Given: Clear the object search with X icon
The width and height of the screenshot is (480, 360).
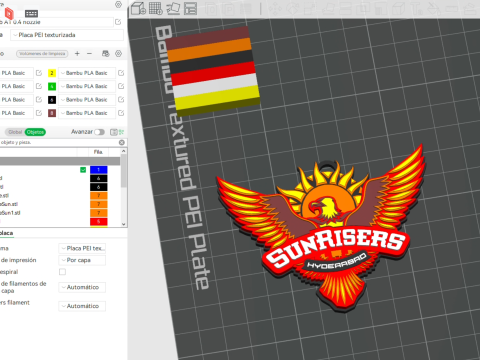Looking at the screenshot, I should click(122, 143).
